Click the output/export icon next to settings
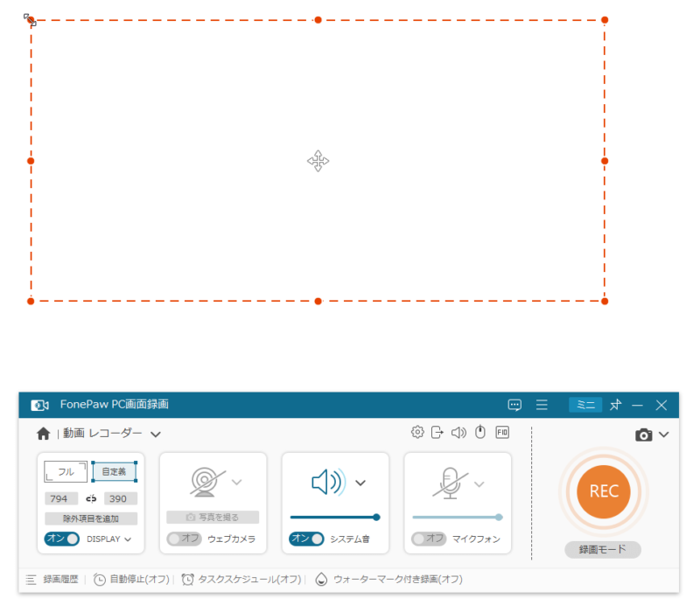 (x=439, y=432)
